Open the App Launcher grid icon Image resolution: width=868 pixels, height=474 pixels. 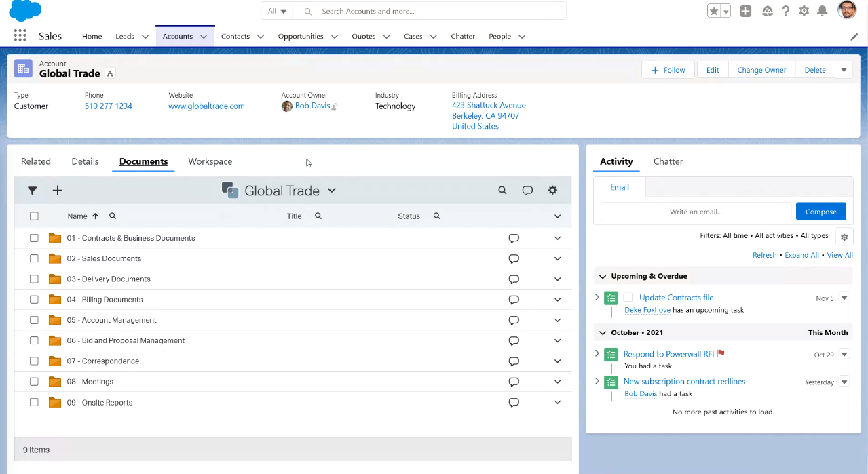pos(20,36)
